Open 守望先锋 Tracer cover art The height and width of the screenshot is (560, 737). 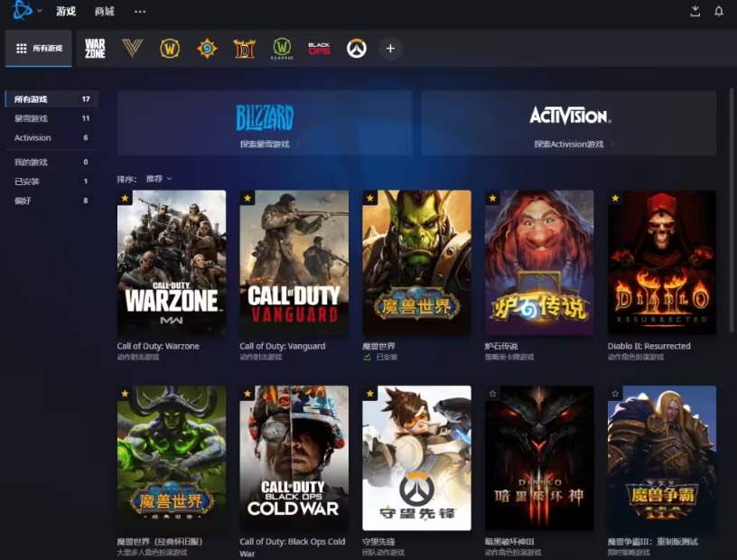click(417, 458)
